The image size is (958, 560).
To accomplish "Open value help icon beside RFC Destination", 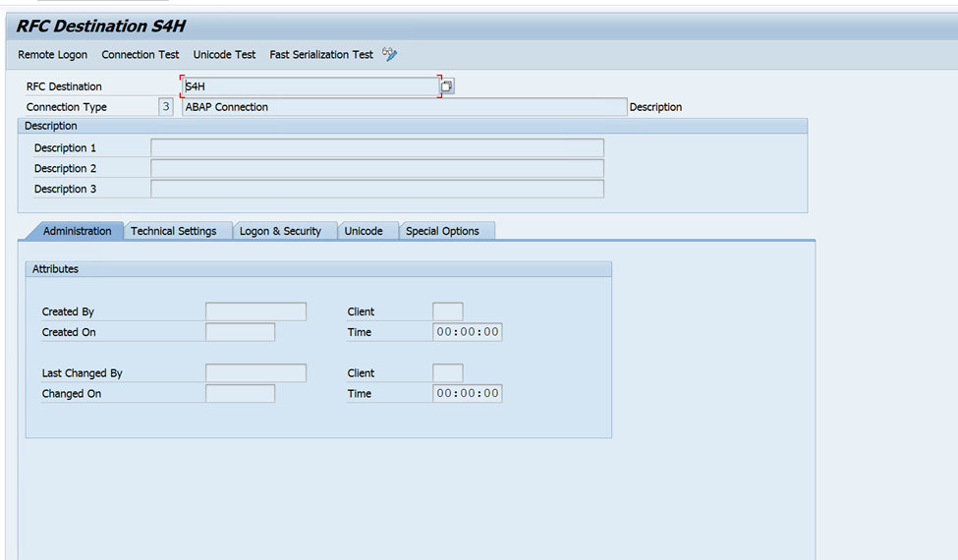I will click(447, 86).
